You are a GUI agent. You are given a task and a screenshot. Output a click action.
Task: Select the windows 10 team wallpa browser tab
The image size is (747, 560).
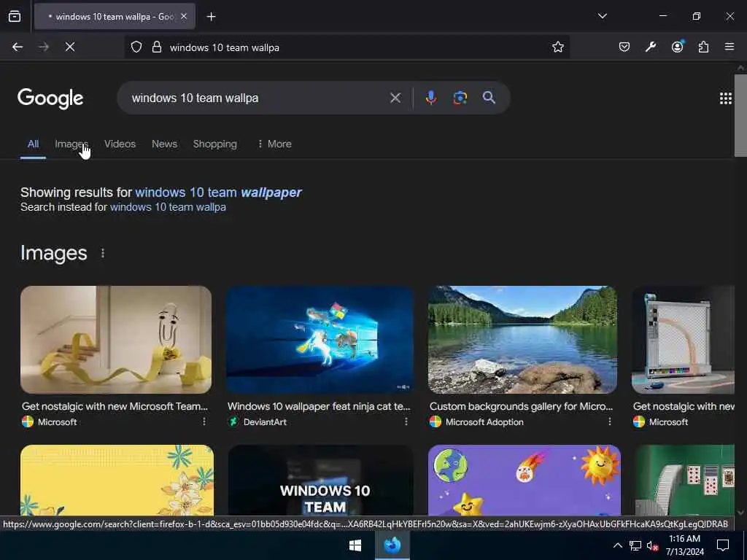(x=115, y=17)
